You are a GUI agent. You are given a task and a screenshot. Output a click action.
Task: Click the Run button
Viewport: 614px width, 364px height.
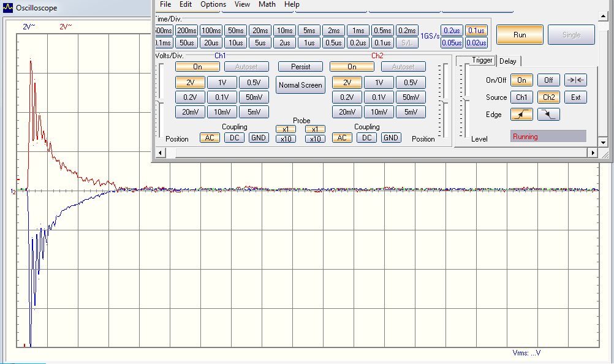[520, 35]
